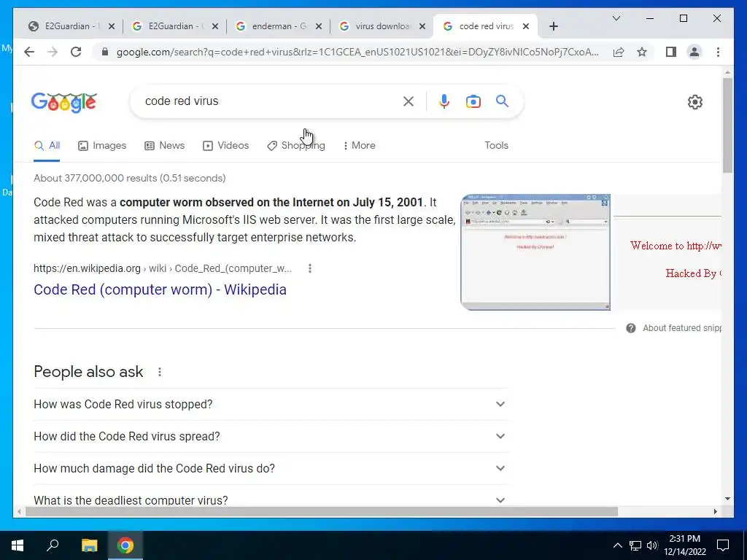This screenshot has width=747, height=560.
Task: Click the en.wikipedia.org result URL
Action: pyautogui.click(x=163, y=268)
